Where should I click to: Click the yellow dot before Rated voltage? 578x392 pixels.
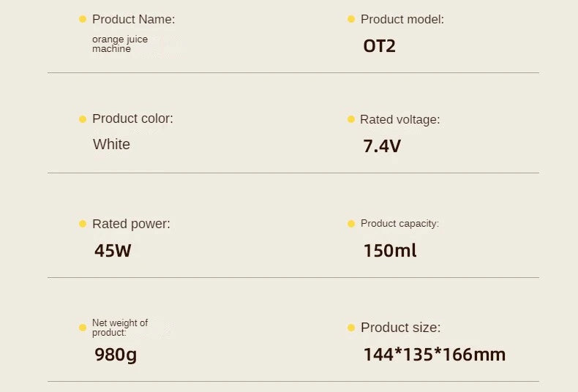click(351, 119)
